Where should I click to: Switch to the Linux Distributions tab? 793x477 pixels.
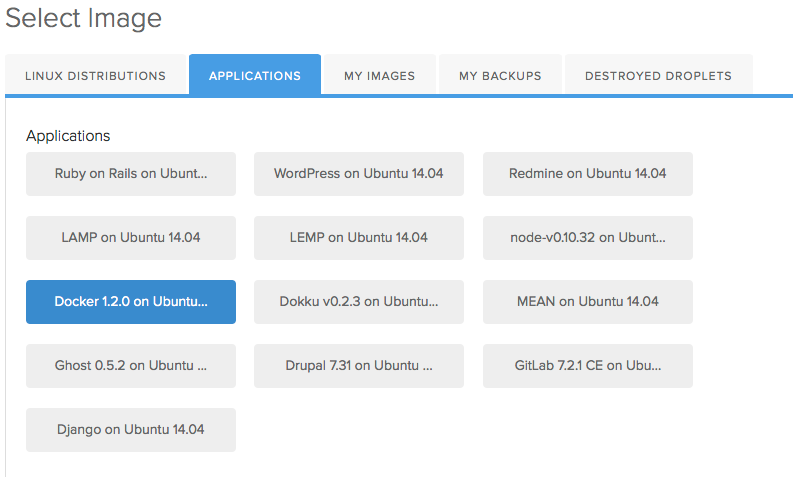96,75
